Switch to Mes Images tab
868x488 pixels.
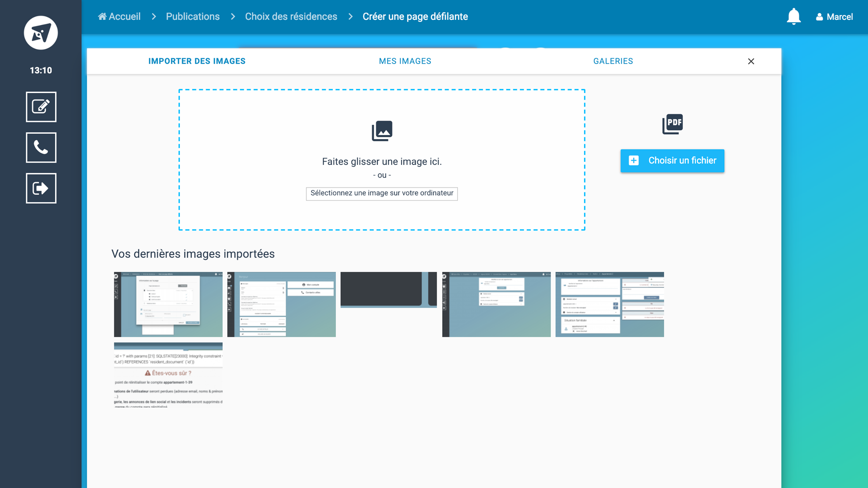pos(405,61)
